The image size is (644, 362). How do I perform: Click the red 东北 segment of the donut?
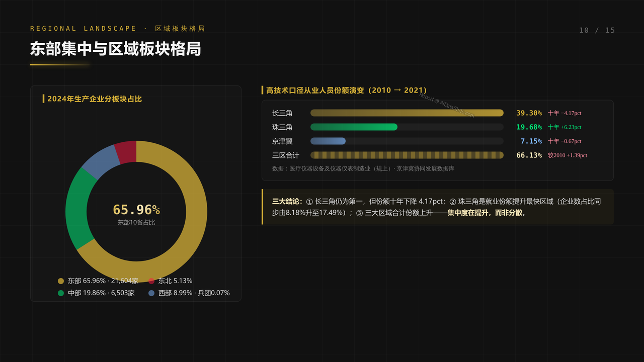pos(126,152)
